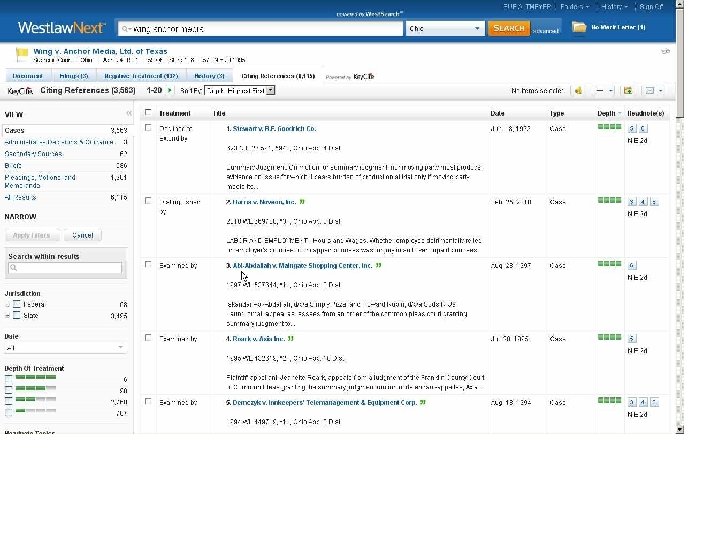
Task: Click first headnote badge in Stewart v. Goodrich row
Action: tap(632, 129)
